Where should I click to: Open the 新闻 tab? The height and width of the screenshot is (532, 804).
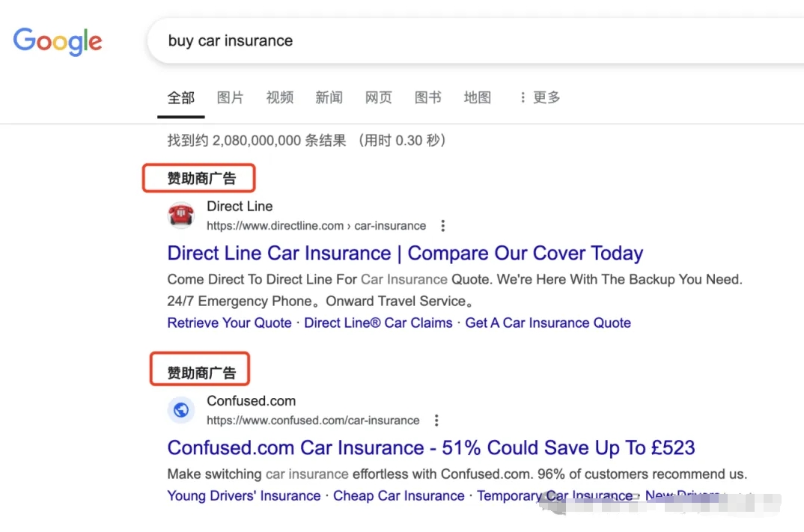329,97
